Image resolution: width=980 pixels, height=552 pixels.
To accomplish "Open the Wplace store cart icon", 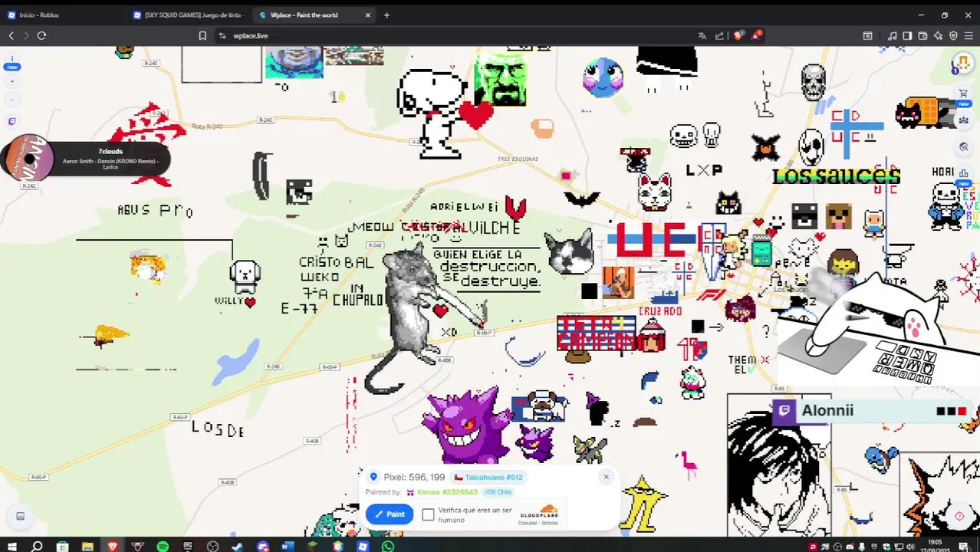I will (x=963, y=94).
